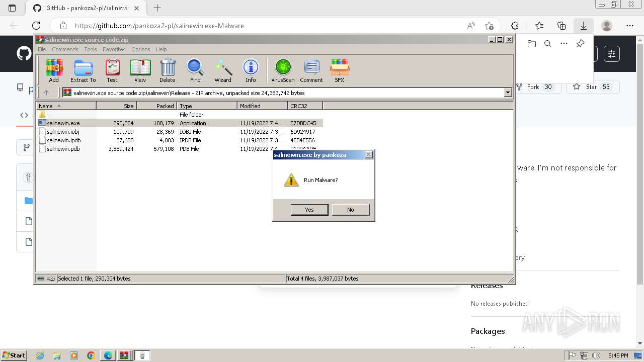This screenshot has height=362, width=644.
Task: Sort by the Type column header
Action: [x=207, y=106]
